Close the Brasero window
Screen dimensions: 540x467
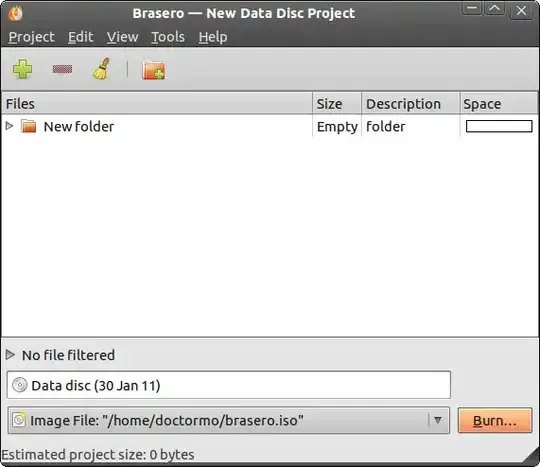point(521,10)
